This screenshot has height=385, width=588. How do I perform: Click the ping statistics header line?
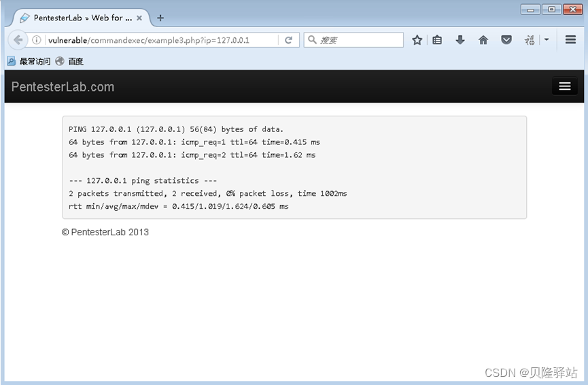click(143, 180)
